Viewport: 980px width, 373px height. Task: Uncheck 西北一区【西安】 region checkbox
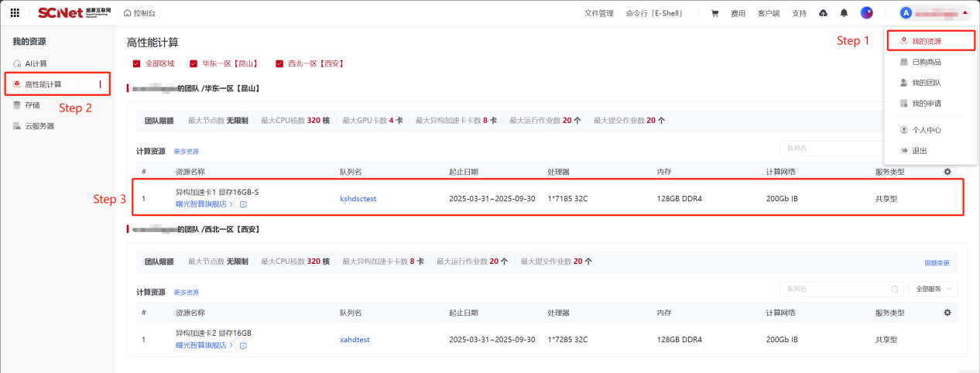point(279,63)
